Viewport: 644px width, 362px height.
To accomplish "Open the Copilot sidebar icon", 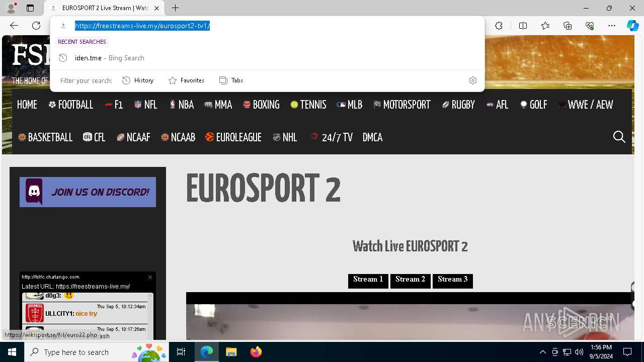I will coord(632,26).
